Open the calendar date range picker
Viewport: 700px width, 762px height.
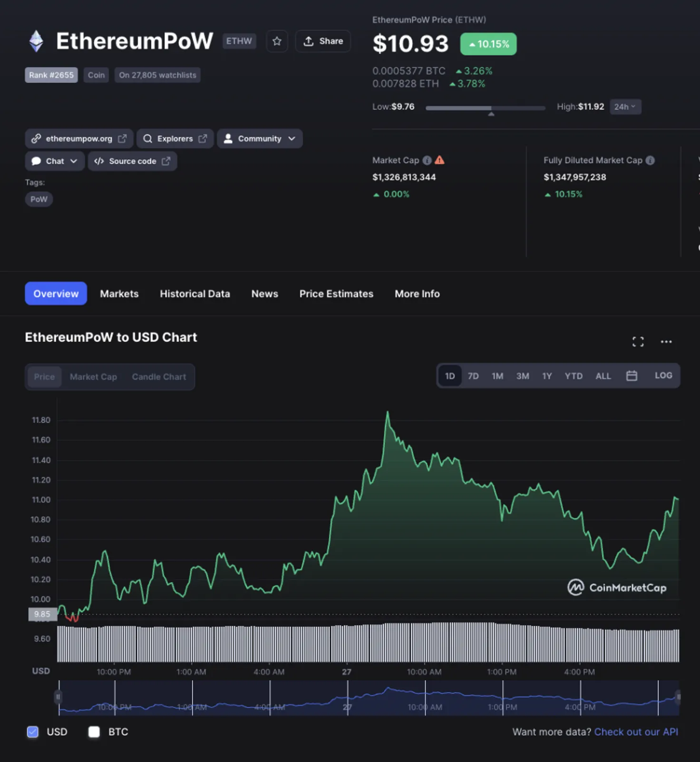click(x=632, y=376)
